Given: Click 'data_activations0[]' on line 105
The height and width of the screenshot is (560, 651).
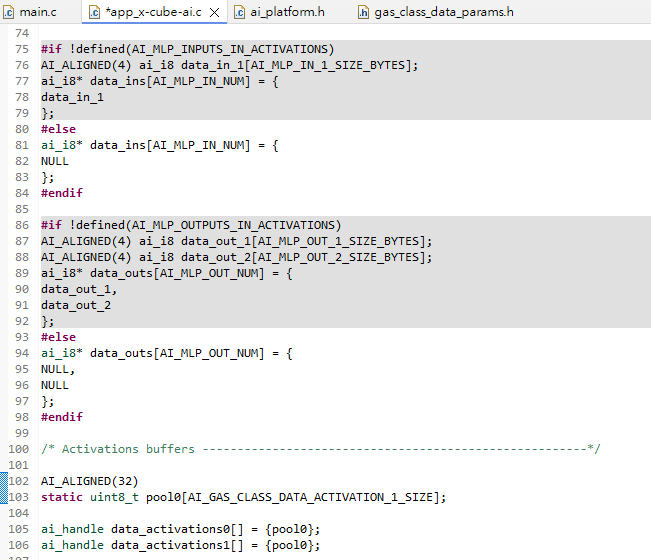Looking at the screenshot, I should pyautogui.click(x=177, y=529).
